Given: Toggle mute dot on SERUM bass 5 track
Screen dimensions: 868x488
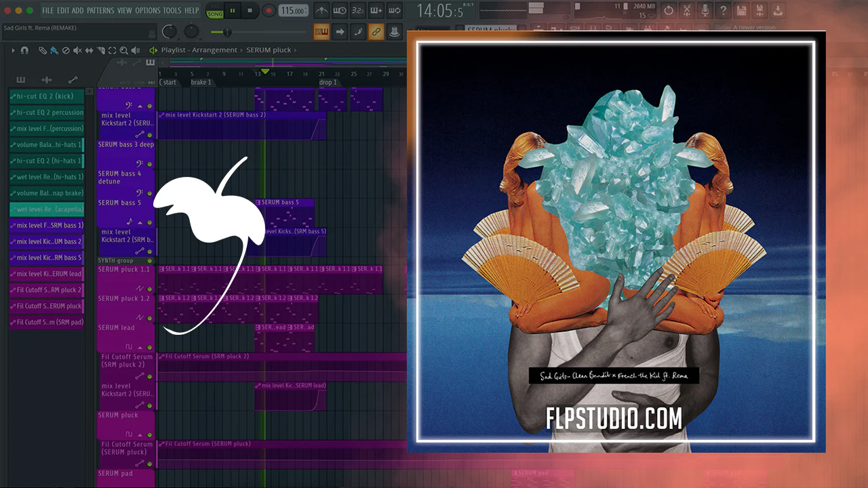Looking at the screenshot, I should 149,222.
